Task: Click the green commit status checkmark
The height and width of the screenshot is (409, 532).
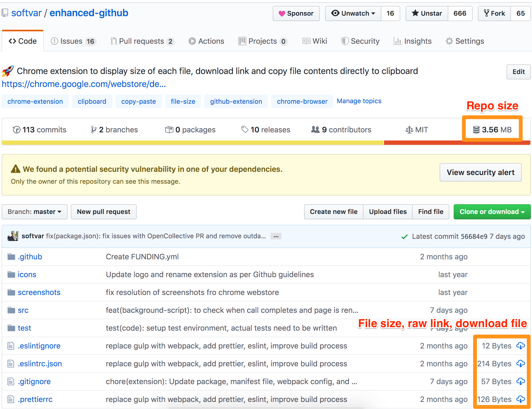Action: pyautogui.click(x=404, y=237)
